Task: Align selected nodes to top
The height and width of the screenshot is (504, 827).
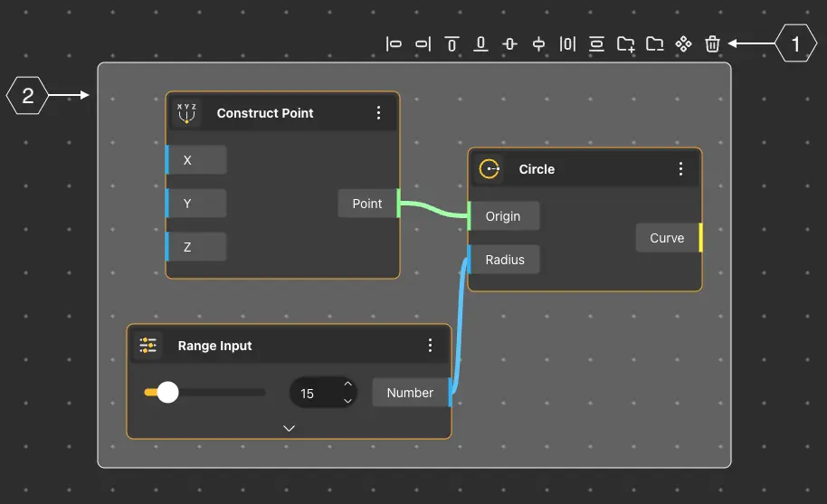Action: (x=452, y=43)
